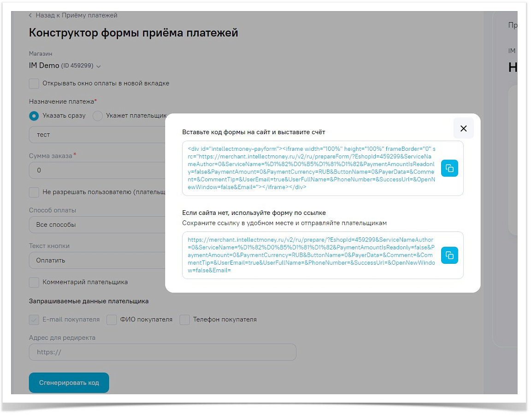Click the redirect address https:// field
Viewport: 532px width, 415px height.
click(x=163, y=352)
